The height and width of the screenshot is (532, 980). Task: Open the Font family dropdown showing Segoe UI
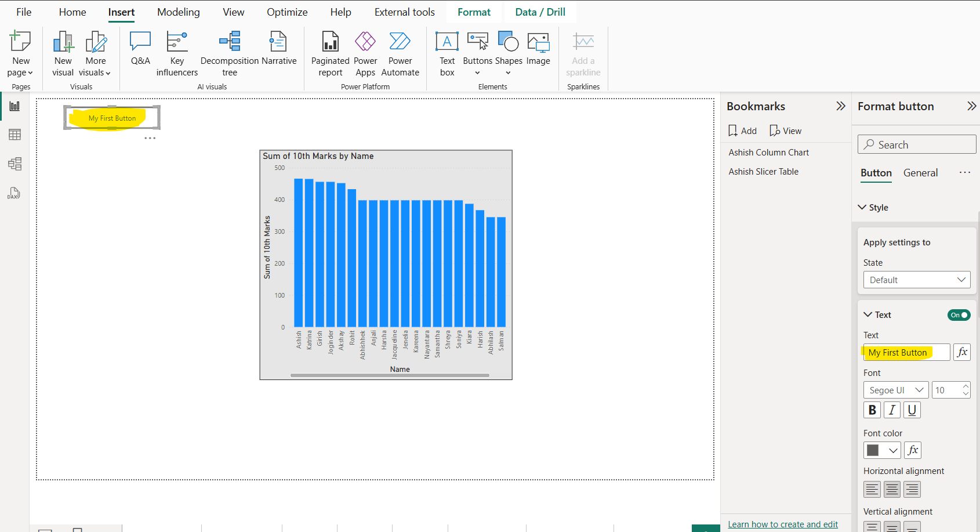[895, 389]
